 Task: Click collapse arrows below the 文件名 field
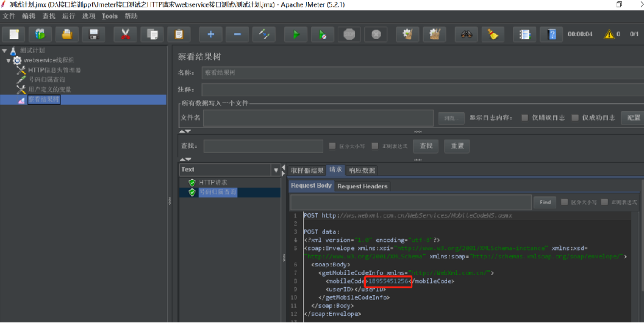click(185, 132)
